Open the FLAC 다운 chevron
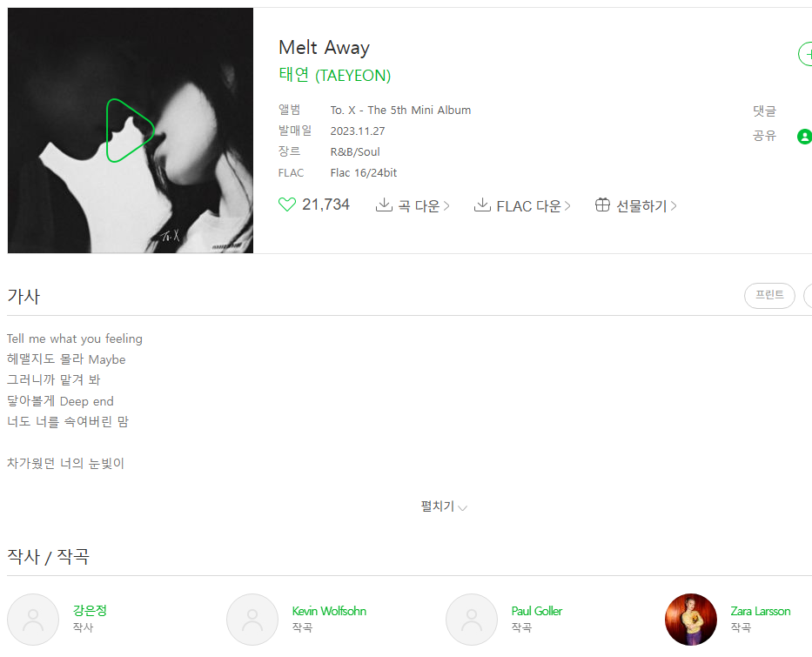 (567, 206)
